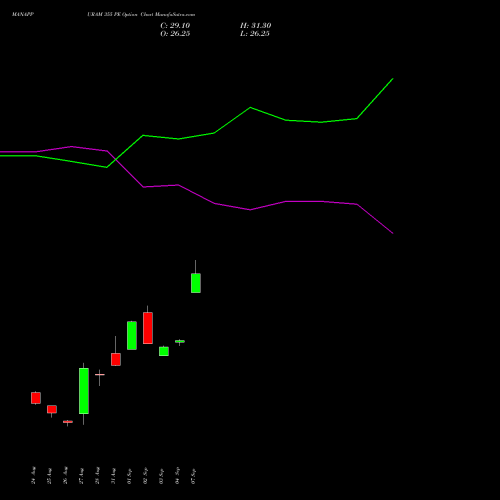Click the purple indicator line's final falling segment

coord(375,219)
